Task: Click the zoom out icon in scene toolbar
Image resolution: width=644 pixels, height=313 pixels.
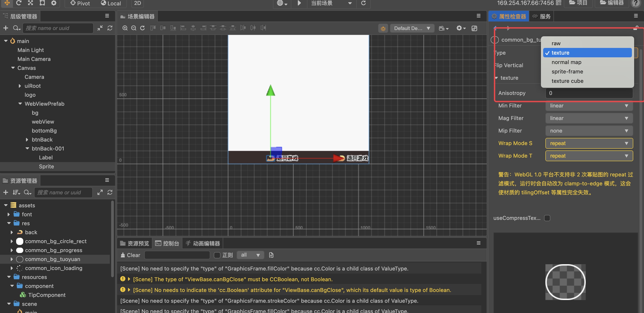Action: click(134, 28)
